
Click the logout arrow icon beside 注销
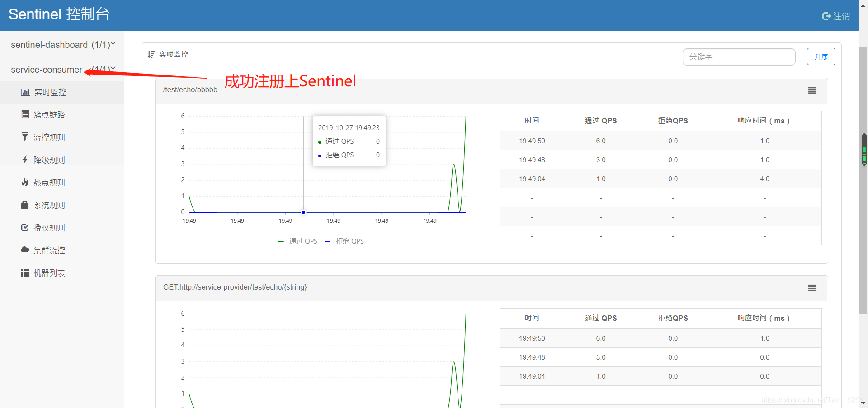tap(826, 16)
